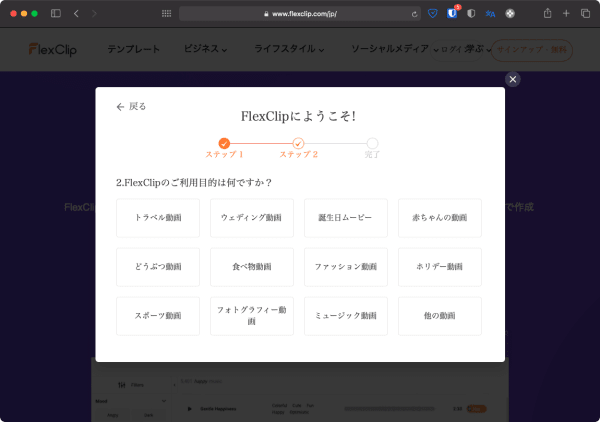Choose the ホリデー動画 card
The image size is (600, 422).
(440, 267)
